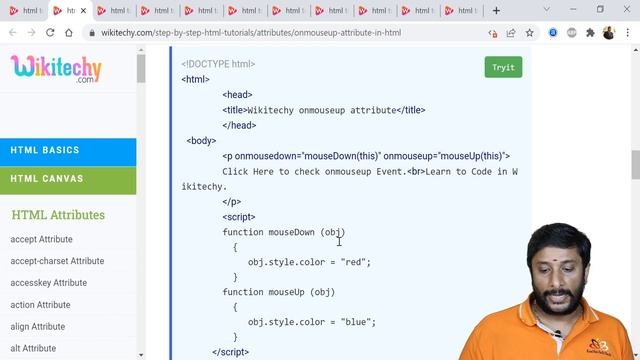Go back with browser back arrow
The image size is (640, 360).
(x=13, y=33)
